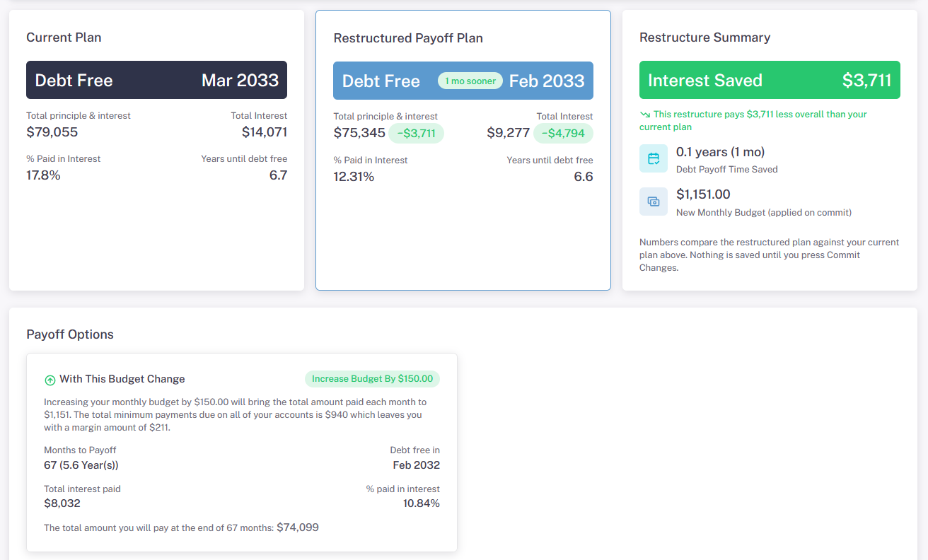Click the 0.1 years (1 mo) time saved value
Image resolution: width=928 pixels, height=560 pixels.
720,152
